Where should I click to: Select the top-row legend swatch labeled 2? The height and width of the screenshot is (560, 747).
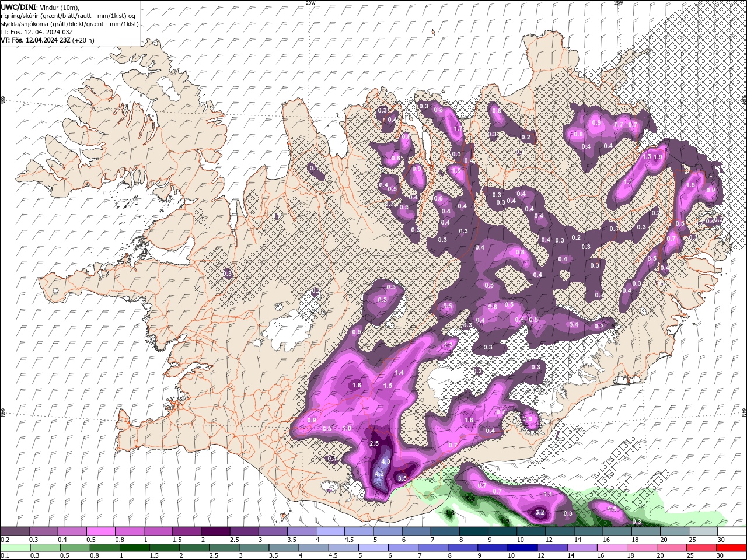pyautogui.click(x=215, y=531)
